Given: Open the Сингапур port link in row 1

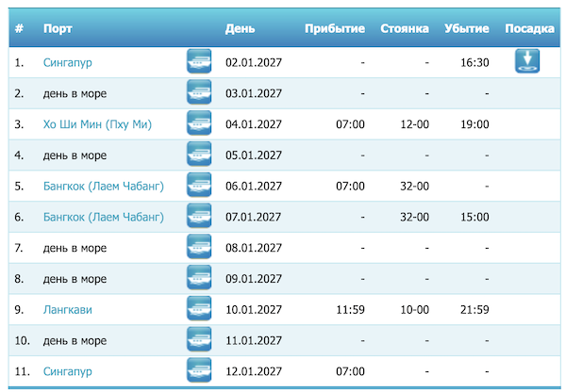Looking at the screenshot, I should click(68, 63).
